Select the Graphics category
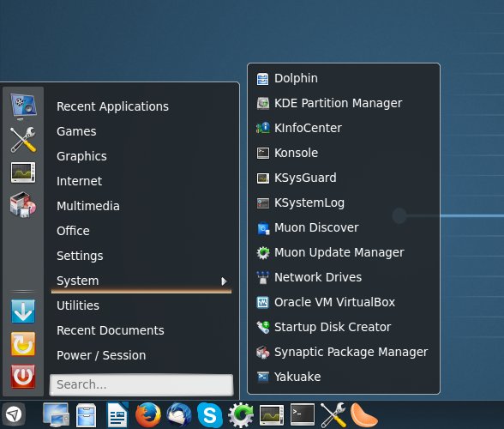 [x=141, y=156]
